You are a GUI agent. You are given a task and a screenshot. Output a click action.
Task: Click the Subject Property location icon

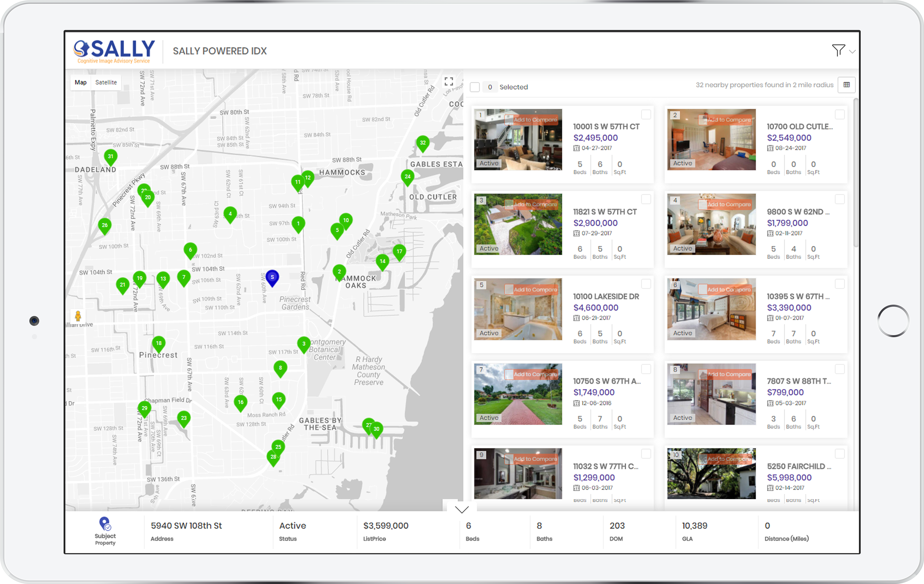point(105,524)
